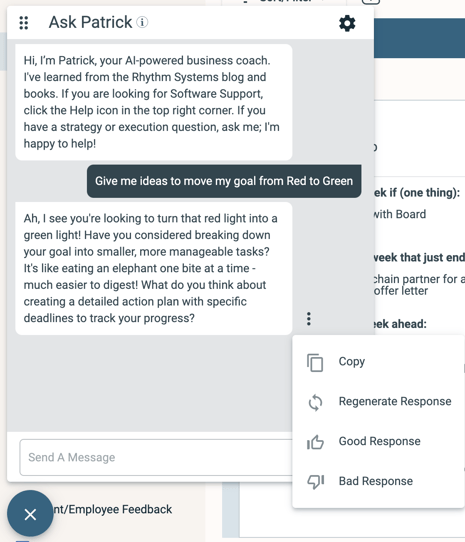Click the thumbs-down icon
The image size is (465, 542).
pyautogui.click(x=315, y=482)
